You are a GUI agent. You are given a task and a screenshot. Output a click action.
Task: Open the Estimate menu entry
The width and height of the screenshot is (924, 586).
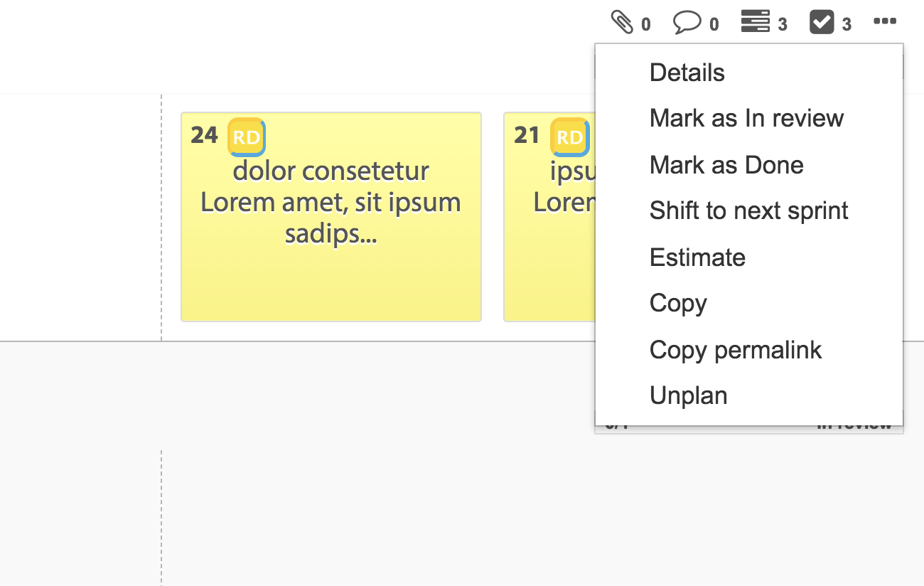[697, 257]
